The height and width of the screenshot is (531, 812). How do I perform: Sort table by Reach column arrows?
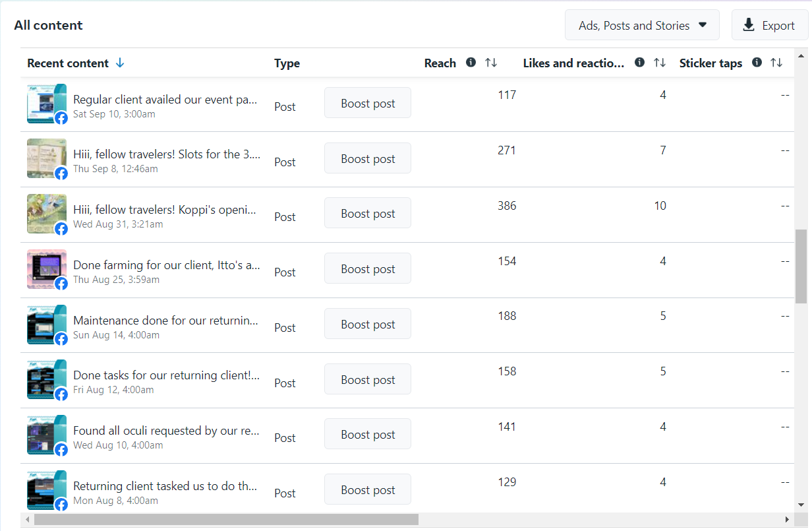tap(491, 63)
